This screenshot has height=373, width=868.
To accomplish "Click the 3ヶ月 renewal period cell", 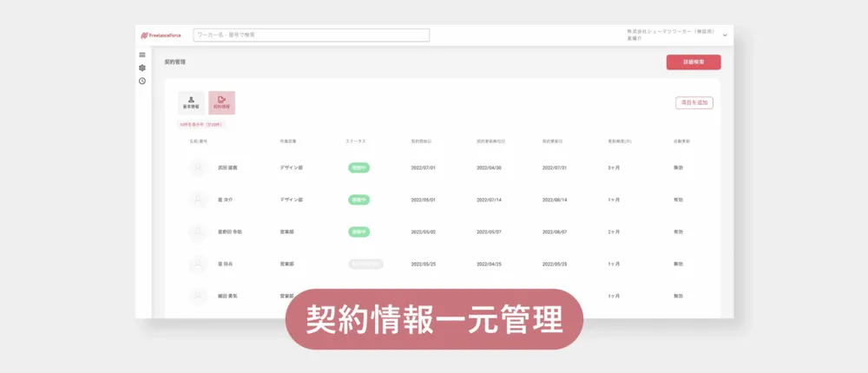I will coord(614,167).
